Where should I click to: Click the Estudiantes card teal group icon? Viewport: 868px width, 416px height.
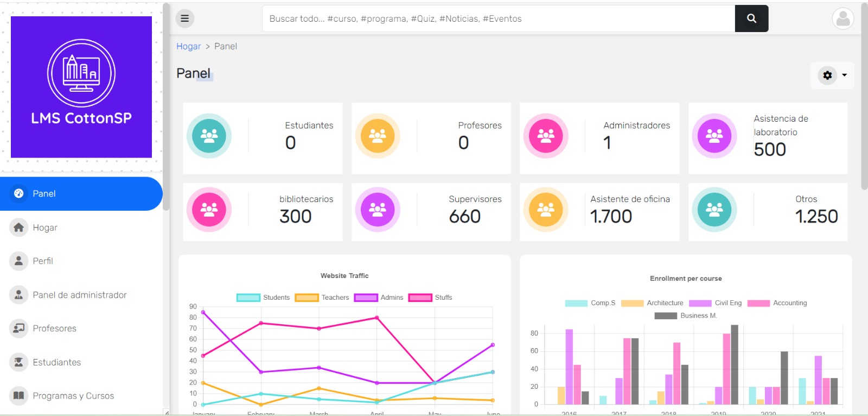(209, 136)
